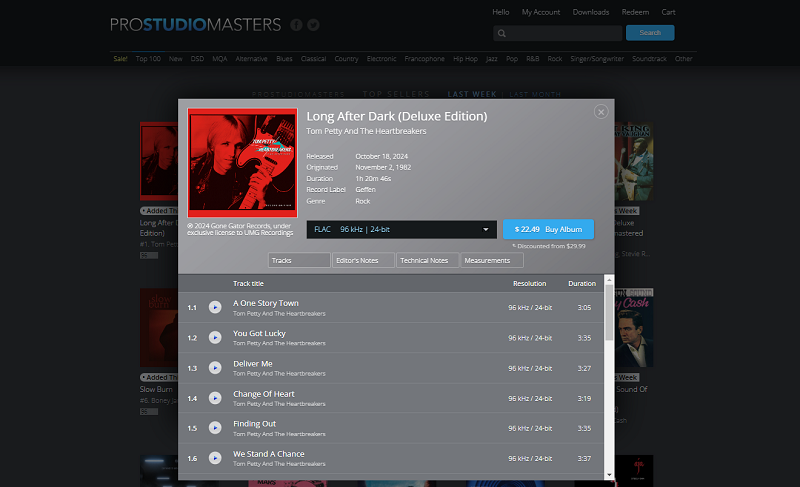800x487 pixels.
Task: Click the track list scroll up arrow
Action: pos(609,279)
